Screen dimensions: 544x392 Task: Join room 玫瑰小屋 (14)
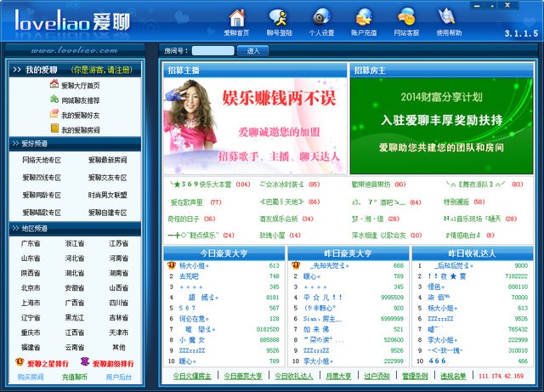click(280, 236)
